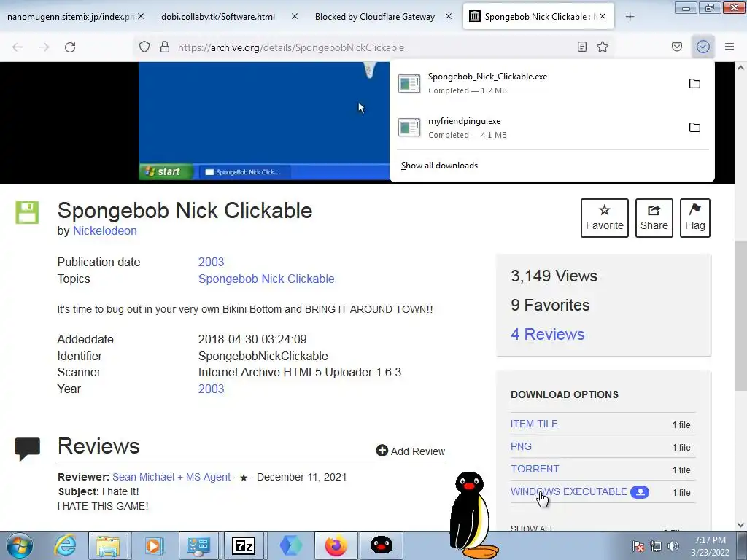Click the Action Center flag tray icon

pos(638,546)
